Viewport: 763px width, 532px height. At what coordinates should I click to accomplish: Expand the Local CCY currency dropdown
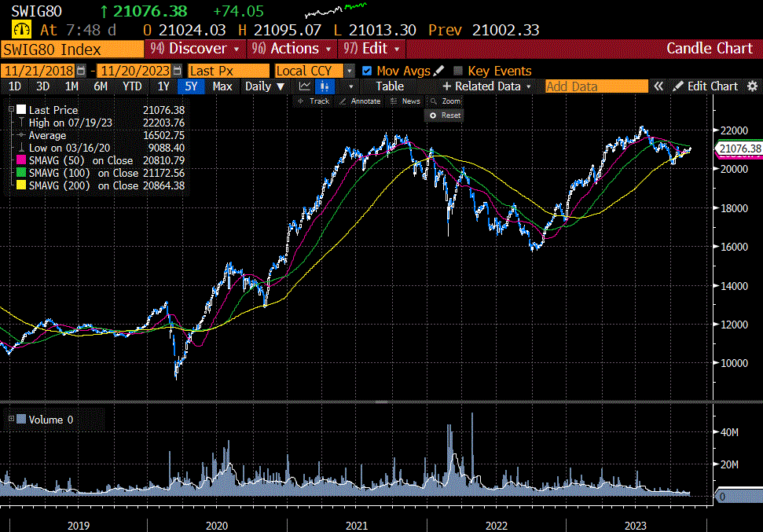(350, 71)
